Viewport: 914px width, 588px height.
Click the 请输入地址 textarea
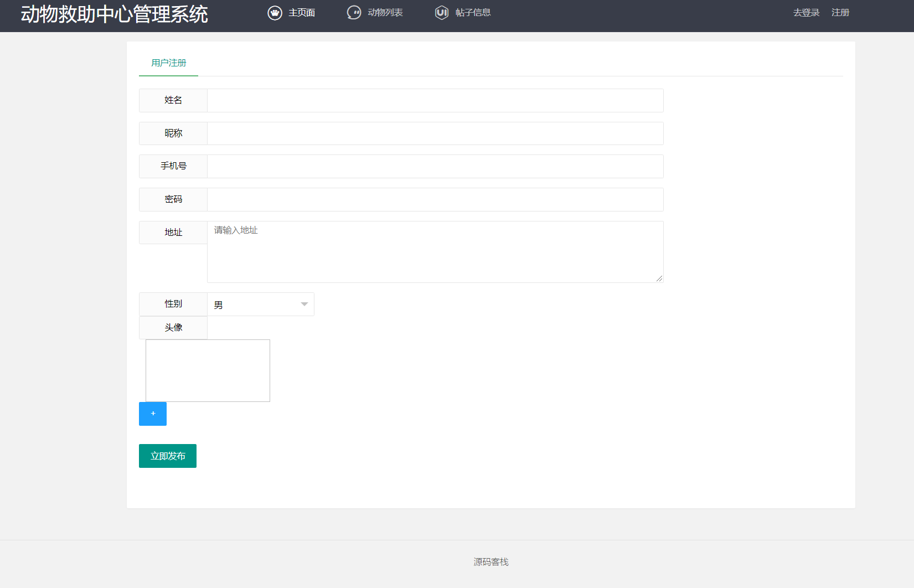click(435, 252)
